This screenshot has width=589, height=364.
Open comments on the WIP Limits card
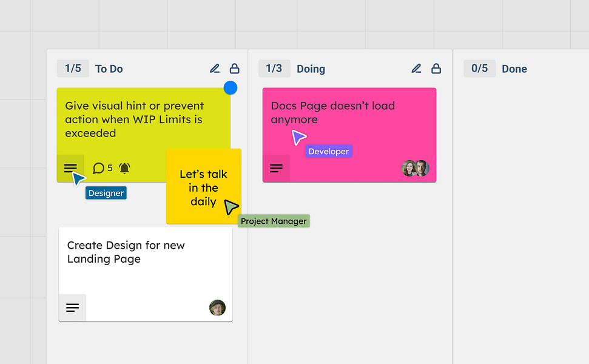103,168
